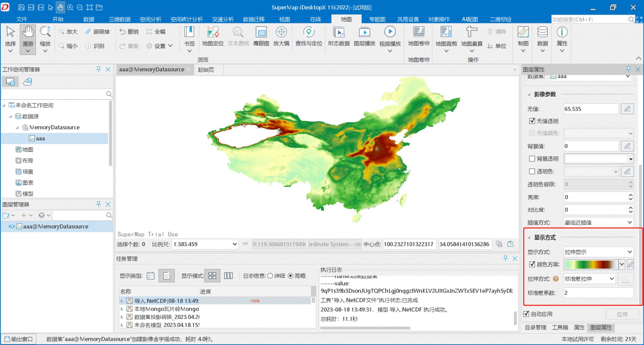
Task: Collapse MemoryDatasource tree node
Action: click(x=17, y=127)
